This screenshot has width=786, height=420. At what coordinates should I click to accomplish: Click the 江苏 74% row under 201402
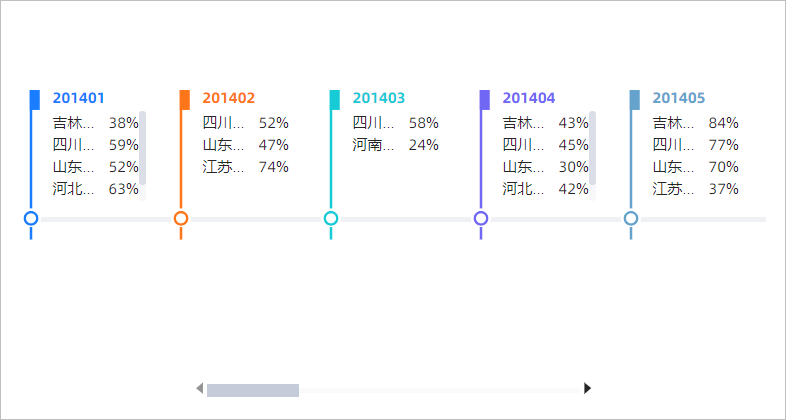[245, 167]
